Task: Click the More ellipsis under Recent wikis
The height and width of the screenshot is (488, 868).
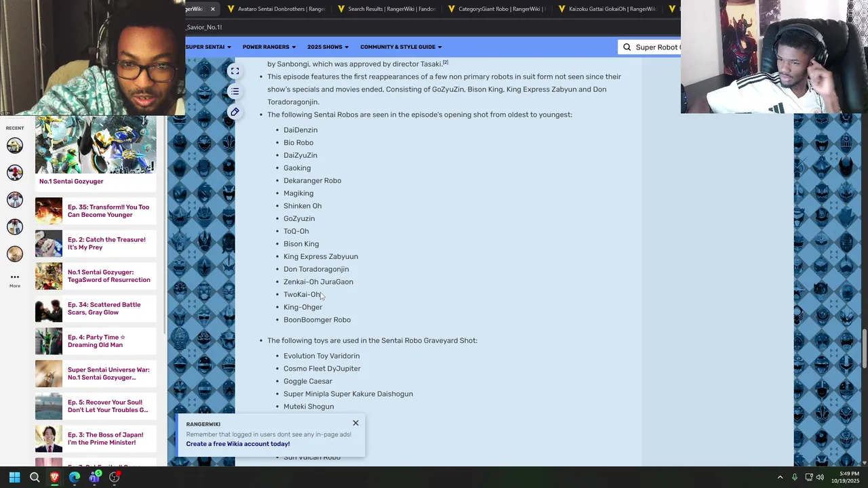Action: (x=15, y=280)
